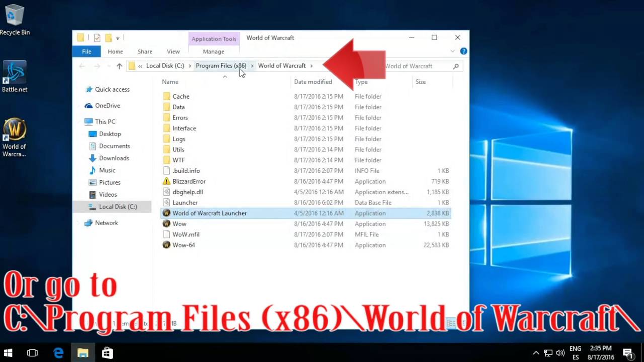Click the New folder quick access icon
This screenshot has height=362, width=644.
click(108, 38)
